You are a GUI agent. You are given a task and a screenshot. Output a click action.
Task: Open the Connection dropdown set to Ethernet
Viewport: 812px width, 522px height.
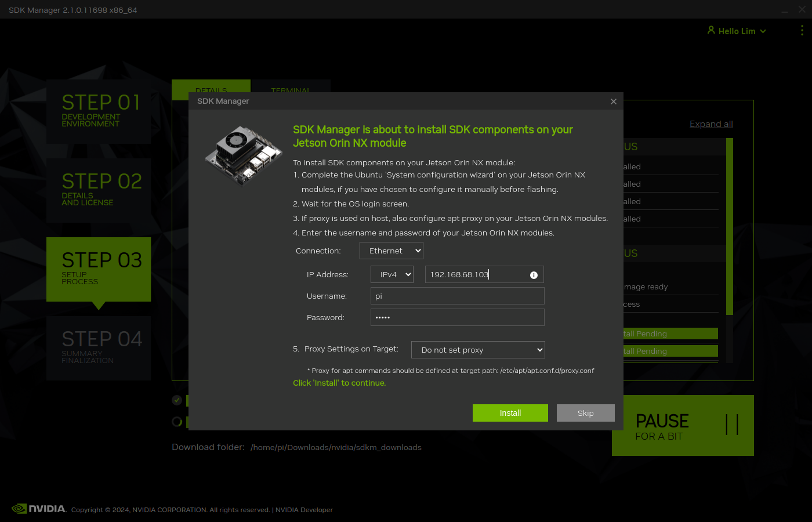tap(391, 251)
